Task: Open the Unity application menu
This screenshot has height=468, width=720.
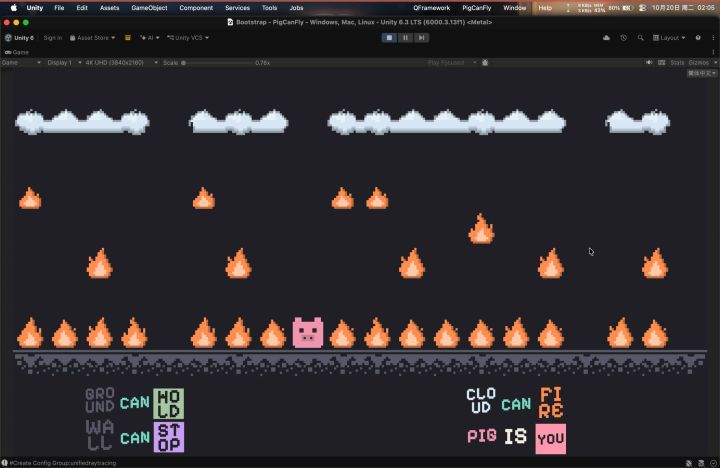Action: click(34, 8)
